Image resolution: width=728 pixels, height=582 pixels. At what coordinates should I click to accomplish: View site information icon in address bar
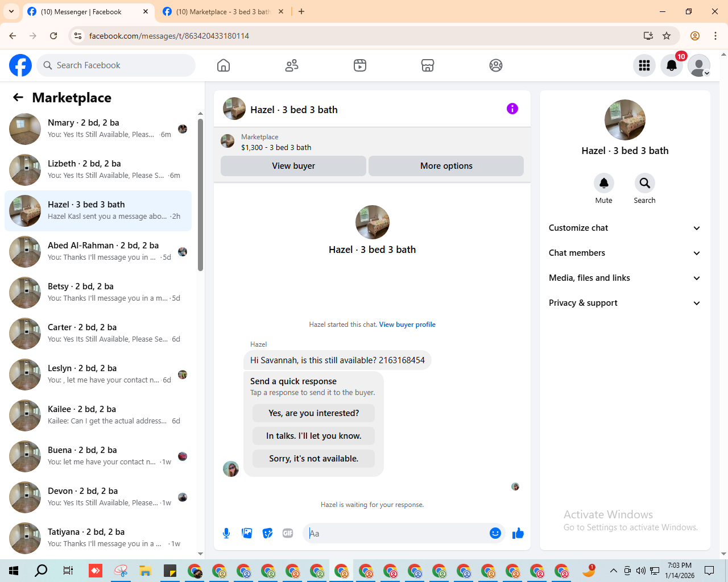click(x=78, y=36)
